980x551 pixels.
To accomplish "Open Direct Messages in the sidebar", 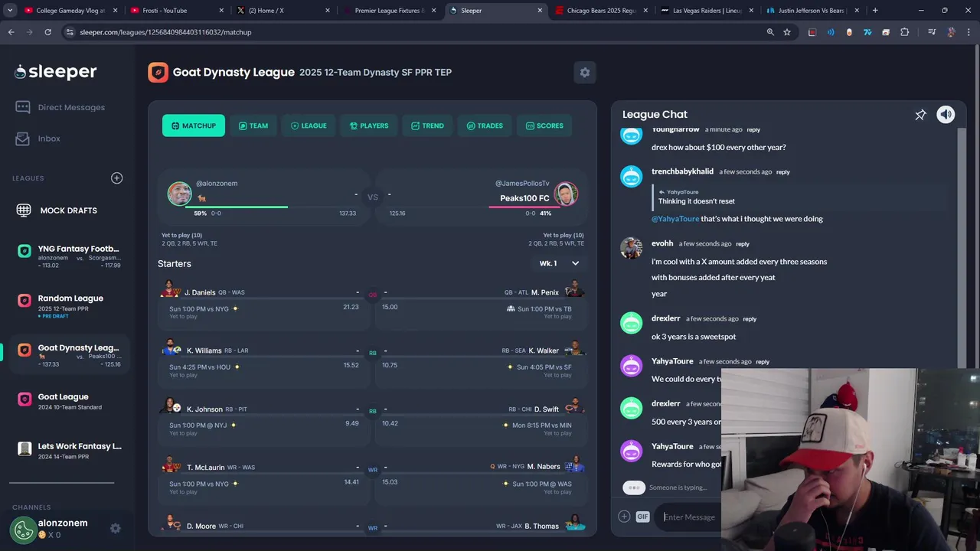I will point(61,107).
